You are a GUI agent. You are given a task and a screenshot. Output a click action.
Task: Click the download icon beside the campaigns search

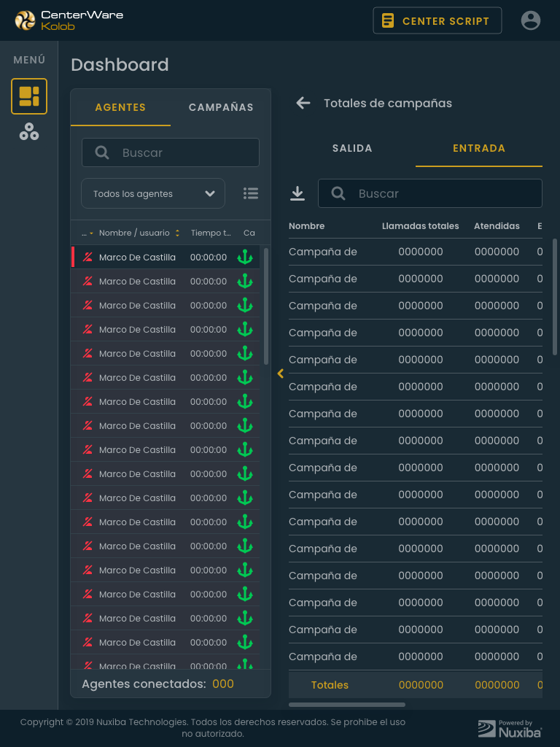click(x=297, y=193)
